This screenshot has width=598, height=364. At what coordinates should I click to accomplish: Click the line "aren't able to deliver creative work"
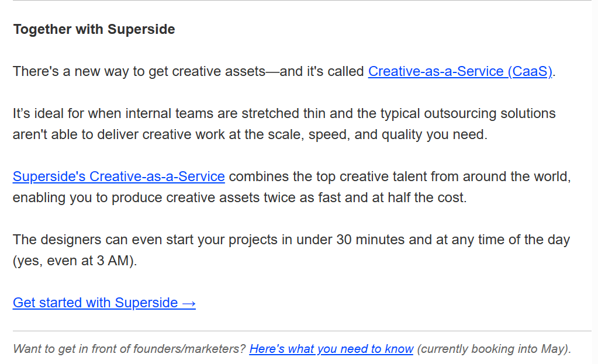coord(250,134)
